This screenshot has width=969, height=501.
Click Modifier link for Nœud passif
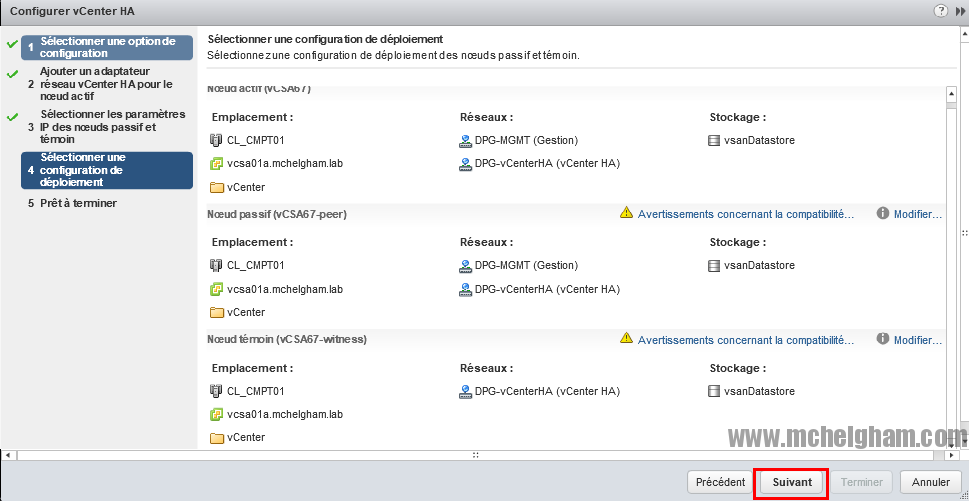(918, 214)
